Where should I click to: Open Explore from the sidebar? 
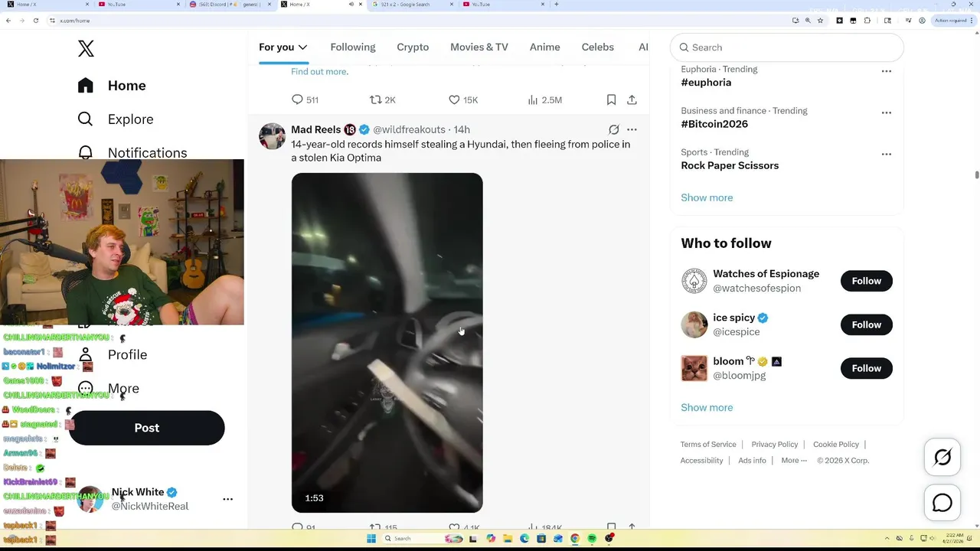116,119
